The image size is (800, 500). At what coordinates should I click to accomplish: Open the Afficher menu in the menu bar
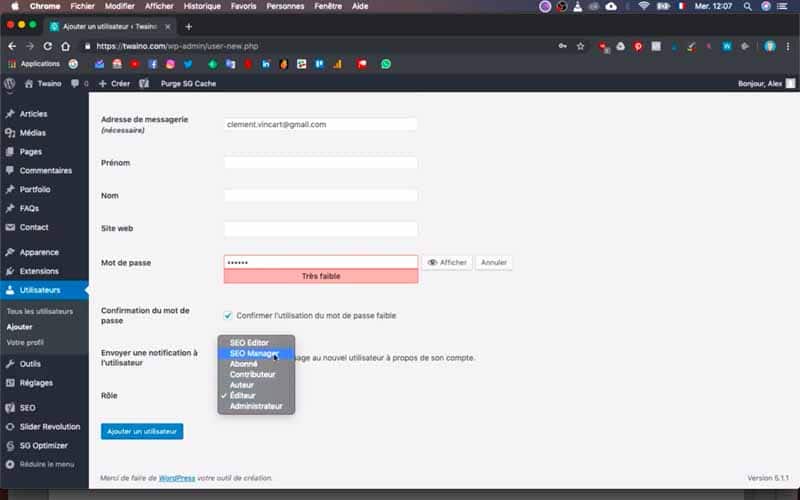(x=159, y=6)
